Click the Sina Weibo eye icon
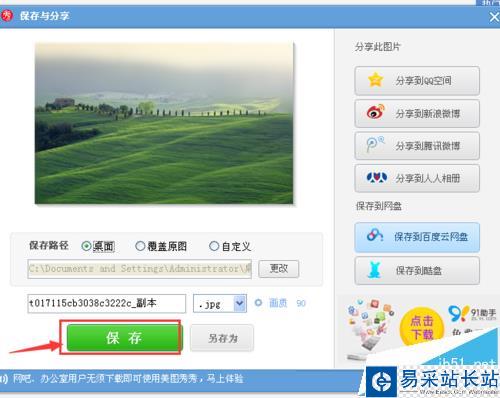The image size is (500, 398). 375,112
